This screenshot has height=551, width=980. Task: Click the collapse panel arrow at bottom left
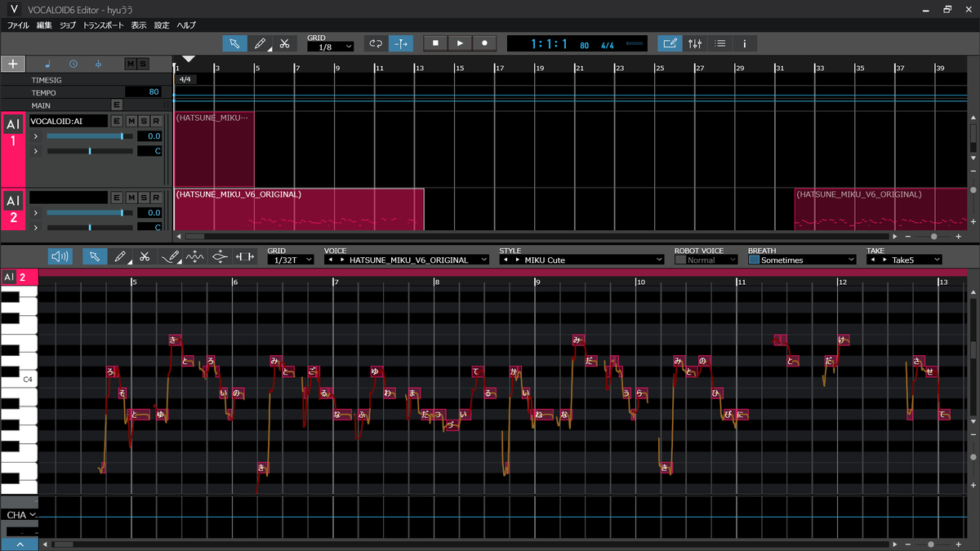point(19,544)
